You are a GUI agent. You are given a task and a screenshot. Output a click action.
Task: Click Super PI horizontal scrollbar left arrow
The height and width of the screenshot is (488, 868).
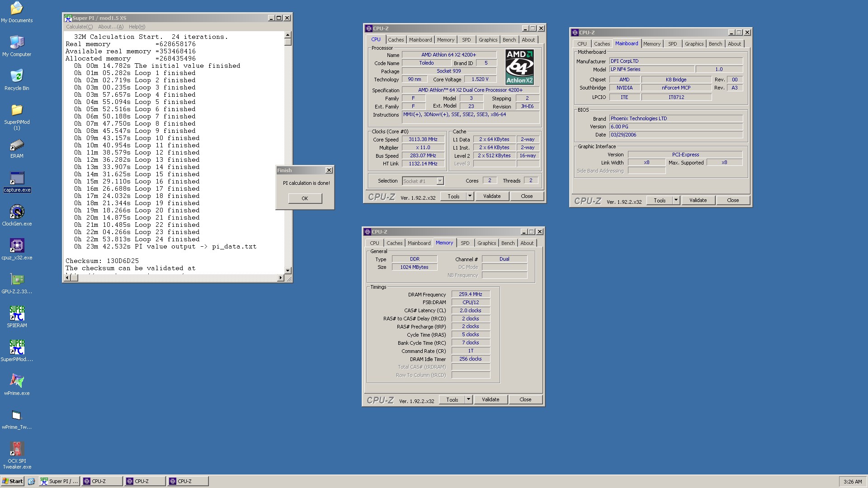[67, 278]
